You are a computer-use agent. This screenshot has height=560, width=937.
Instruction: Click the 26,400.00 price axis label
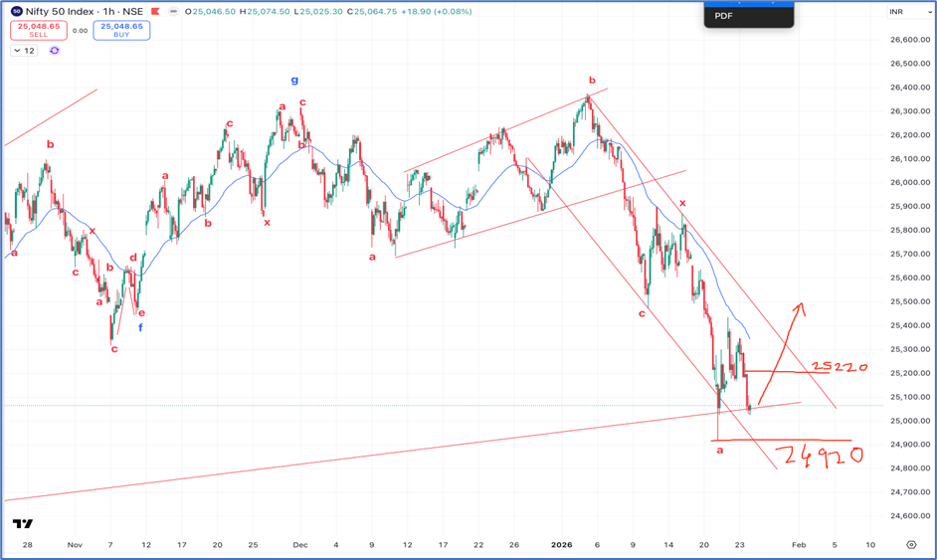point(910,88)
